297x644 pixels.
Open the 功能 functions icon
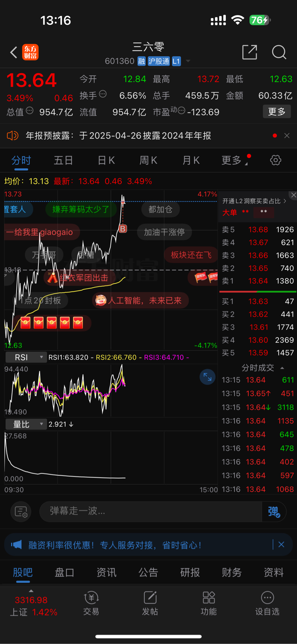209,603
